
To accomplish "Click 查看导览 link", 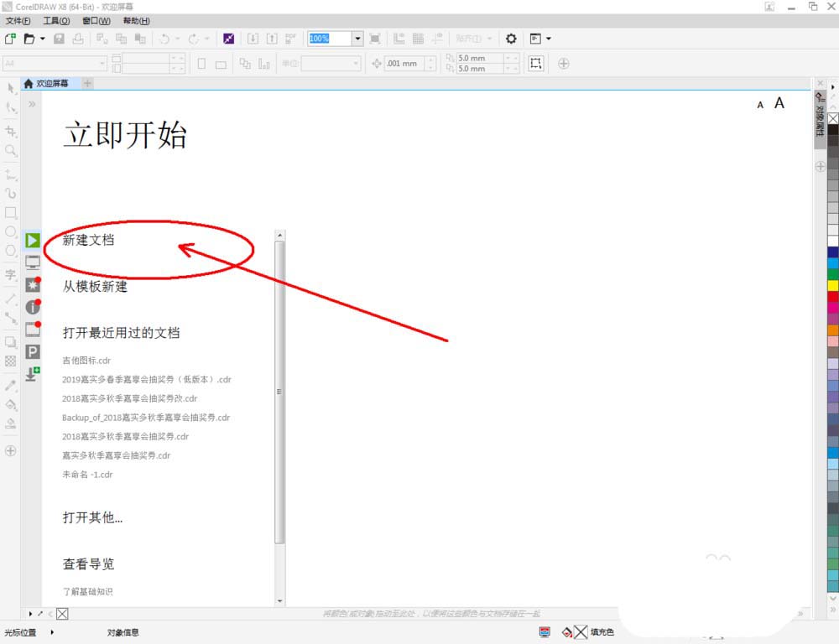I will point(88,563).
